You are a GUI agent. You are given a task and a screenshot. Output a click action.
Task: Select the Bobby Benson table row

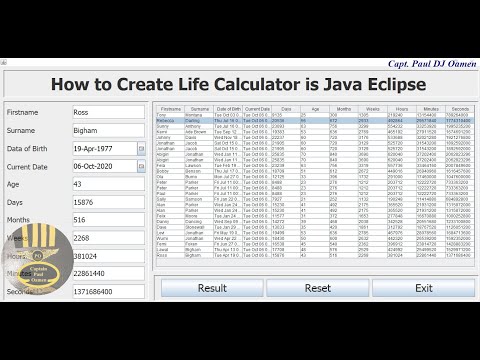click(x=315, y=171)
